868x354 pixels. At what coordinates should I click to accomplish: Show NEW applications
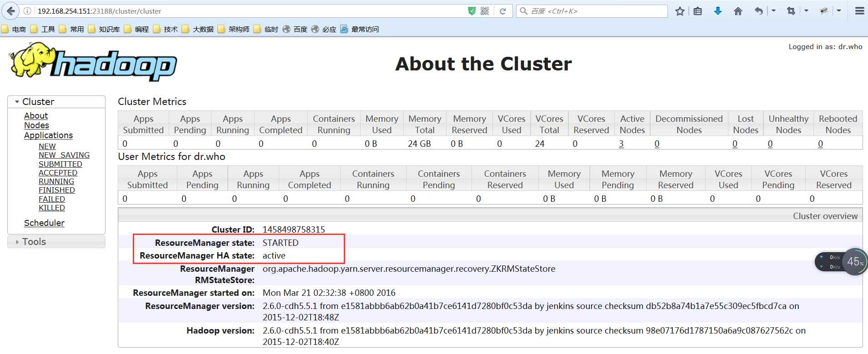(x=47, y=146)
